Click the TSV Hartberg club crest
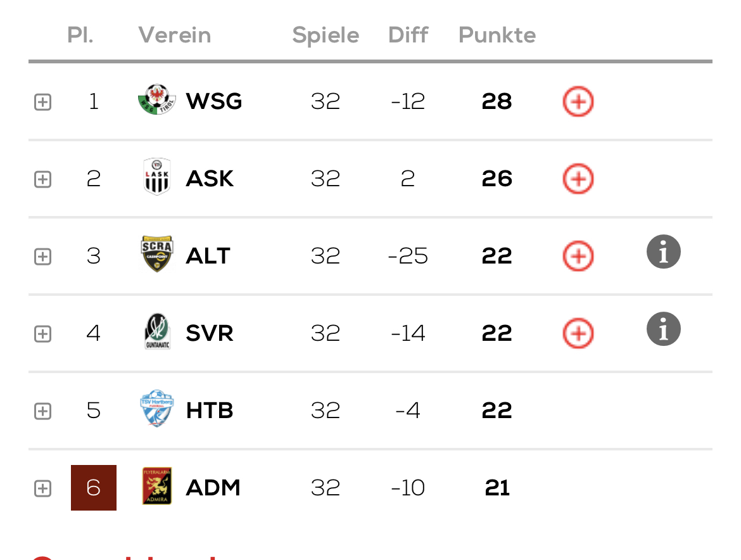The image size is (741, 560). tap(157, 409)
